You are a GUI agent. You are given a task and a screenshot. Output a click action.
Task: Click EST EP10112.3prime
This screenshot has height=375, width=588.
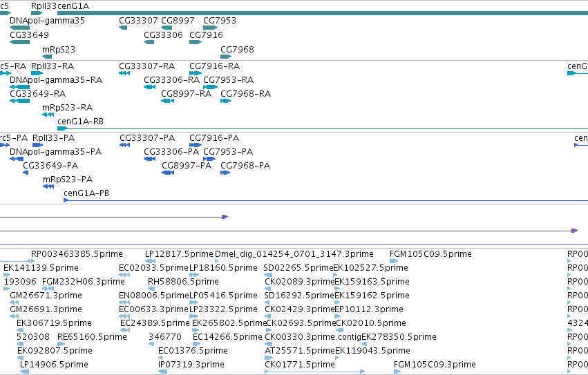pyautogui.click(x=337, y=316)
